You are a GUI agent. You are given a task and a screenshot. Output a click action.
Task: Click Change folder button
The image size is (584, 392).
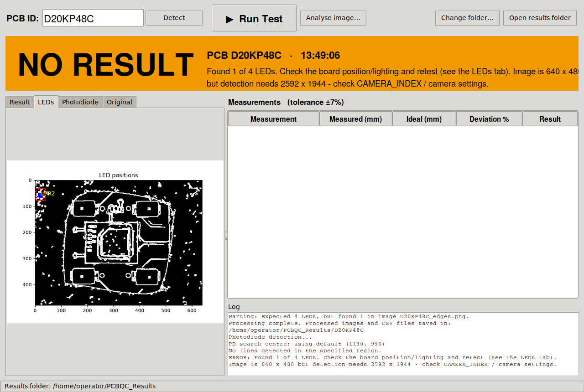[467, 18]
